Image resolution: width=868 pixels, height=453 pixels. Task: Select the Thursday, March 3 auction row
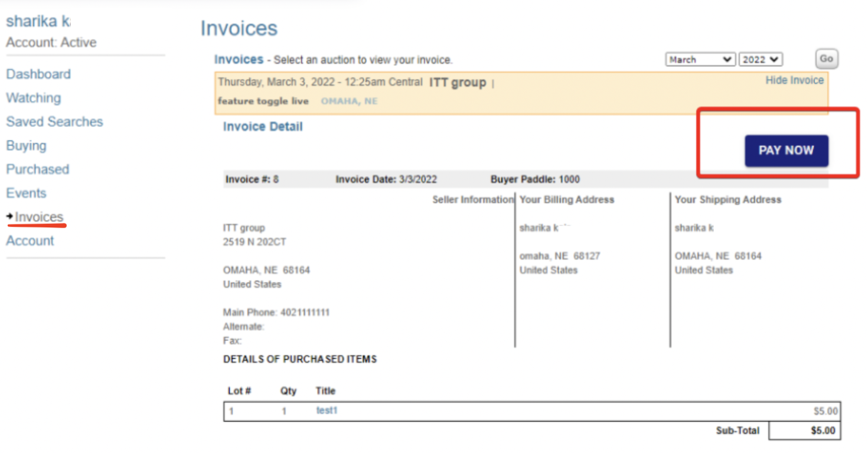pos(521,93)
